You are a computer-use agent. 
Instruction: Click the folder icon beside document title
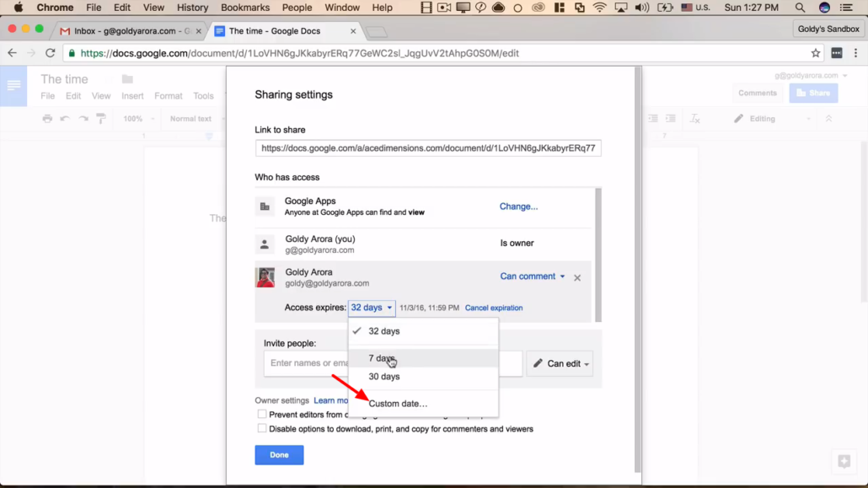[127, 79]
